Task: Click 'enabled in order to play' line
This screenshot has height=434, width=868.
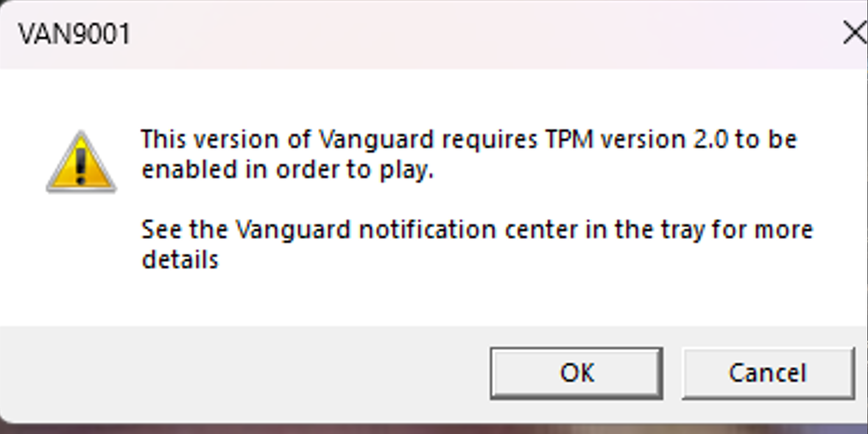Action: 286,170
